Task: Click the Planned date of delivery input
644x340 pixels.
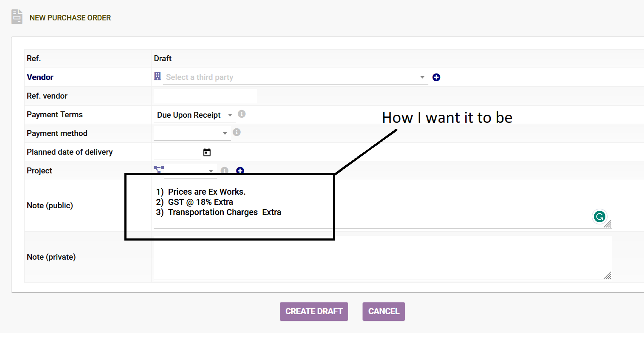Action: [177, 152]
